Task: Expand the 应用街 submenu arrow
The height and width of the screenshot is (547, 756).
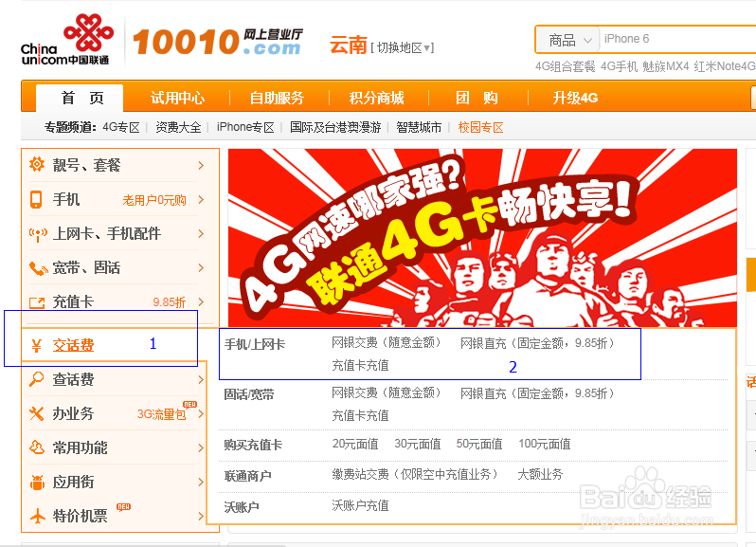Action: (201, 482)
